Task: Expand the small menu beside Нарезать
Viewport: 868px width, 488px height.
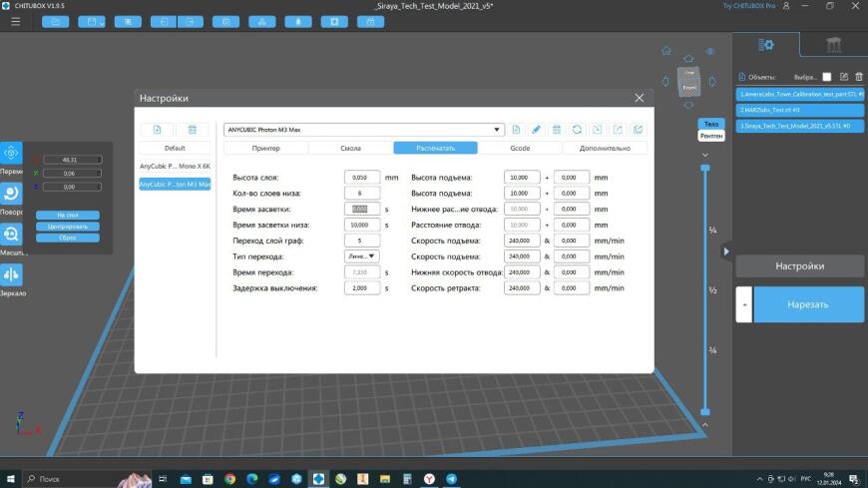Action: (744, 304)
